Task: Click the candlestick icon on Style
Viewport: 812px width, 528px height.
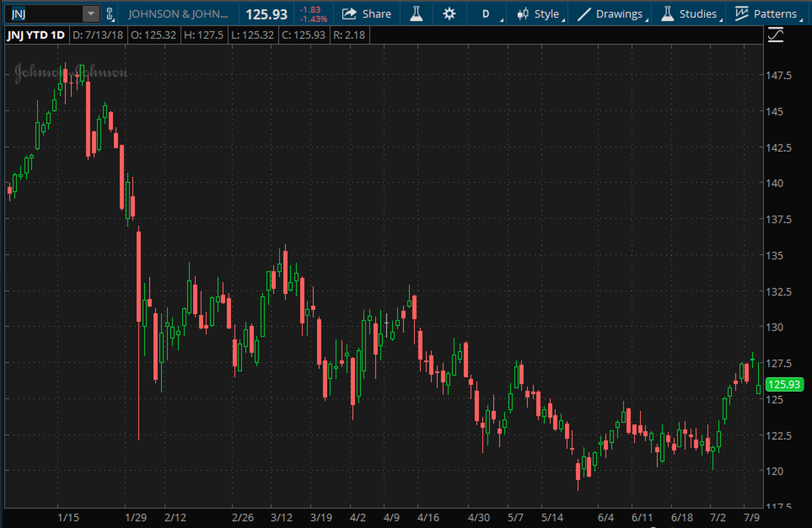Action: click(523, 14)
